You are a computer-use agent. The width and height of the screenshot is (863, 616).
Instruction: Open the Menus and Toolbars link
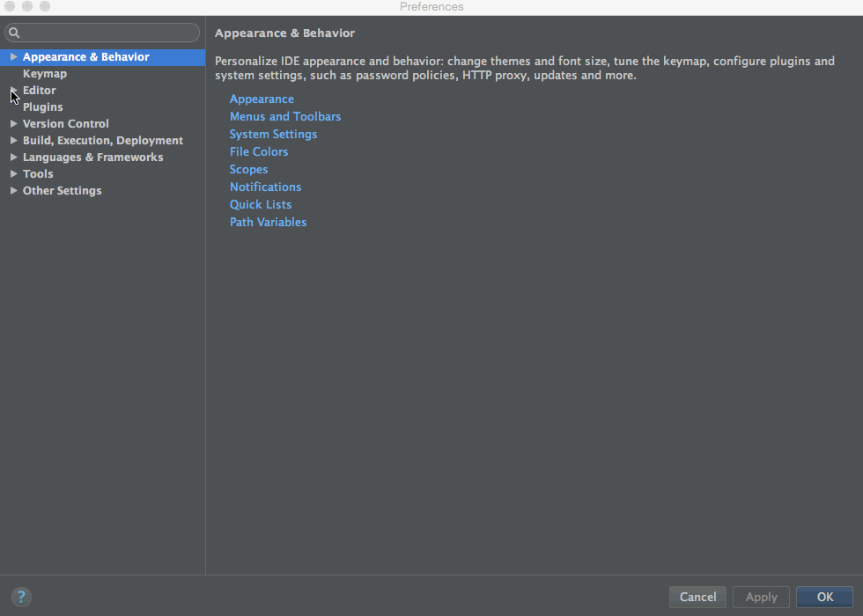pos(285,117)
